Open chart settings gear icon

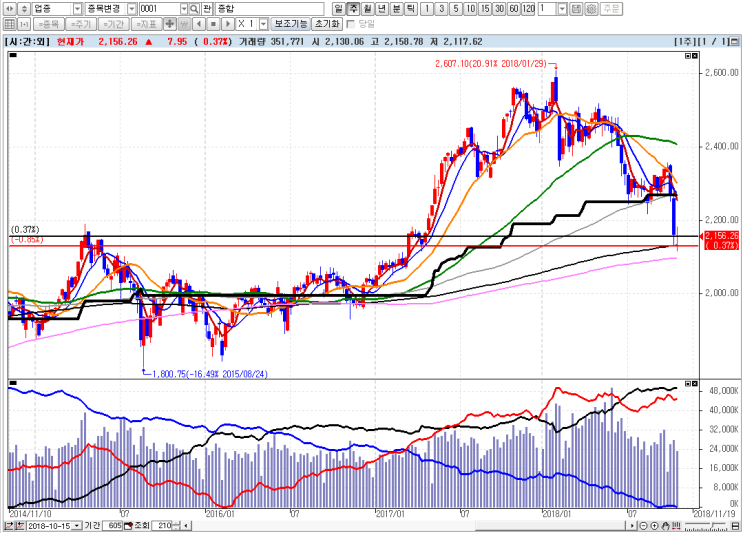click(x=591, y=9)
